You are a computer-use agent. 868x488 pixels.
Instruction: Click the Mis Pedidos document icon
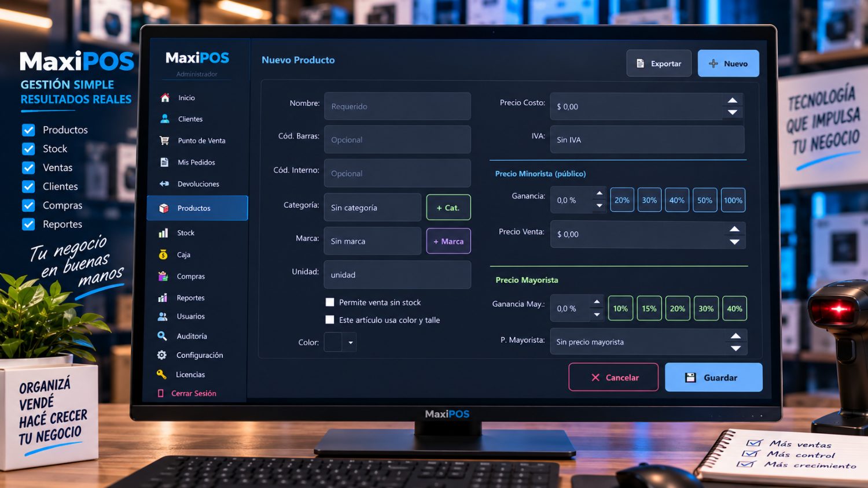[x=164, y=162]
